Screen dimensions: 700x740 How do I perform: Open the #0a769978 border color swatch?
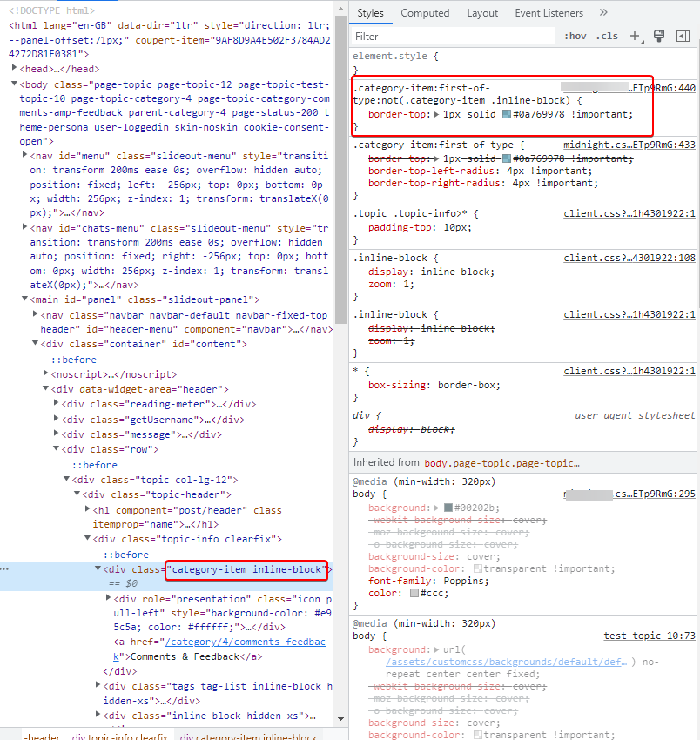pos(507,115)
